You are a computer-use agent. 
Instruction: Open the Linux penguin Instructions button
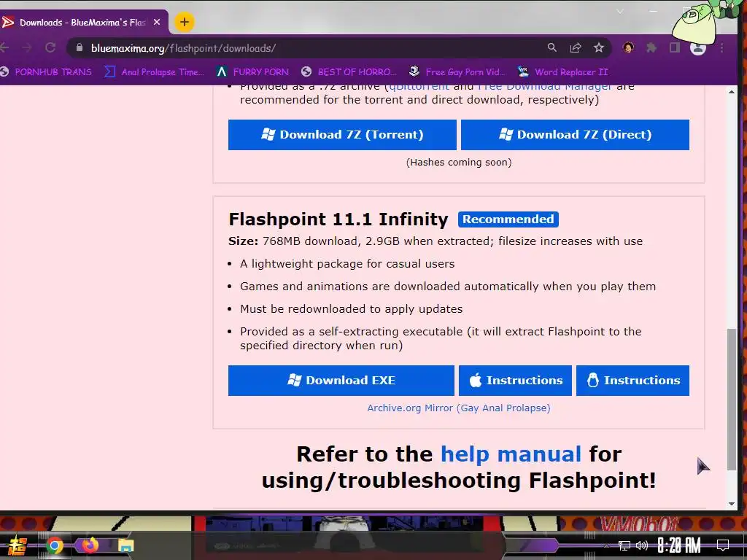coord(632,381)
